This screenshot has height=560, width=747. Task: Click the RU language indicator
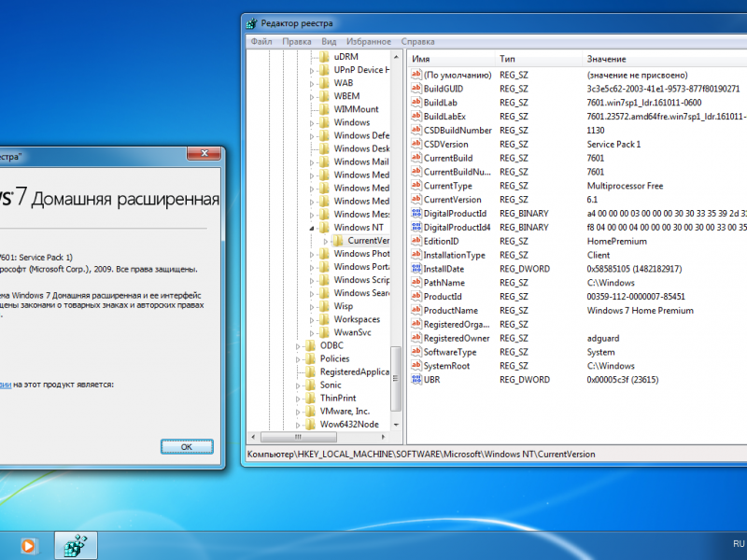tap(739, 544)
